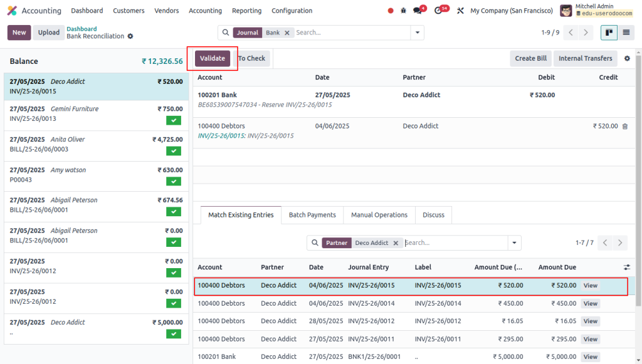
Task: Click the developer tools wrench icon
Action: [460, 11]
